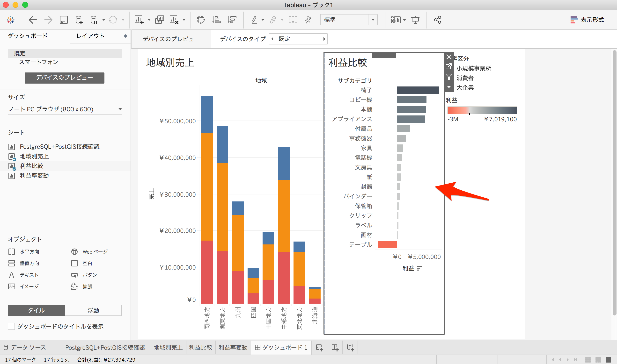
Task: Enable ダッシュボードのタイトルを表示
Action: (x=11, y=326)
